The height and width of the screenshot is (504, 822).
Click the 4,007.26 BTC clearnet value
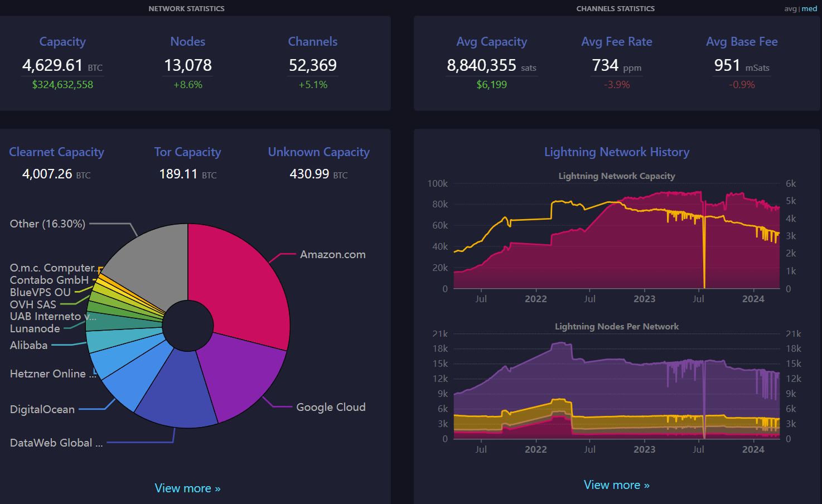[x=56, y=174]
